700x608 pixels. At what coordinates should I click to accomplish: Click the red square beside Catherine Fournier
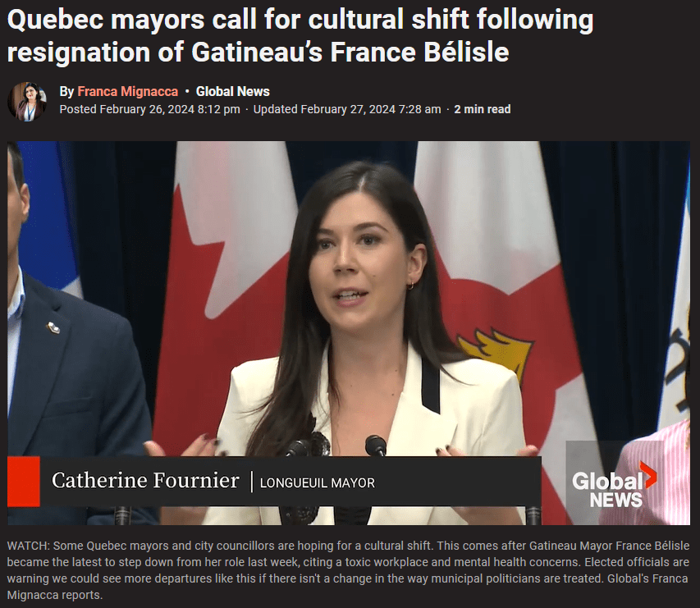[x=24, y=481]
